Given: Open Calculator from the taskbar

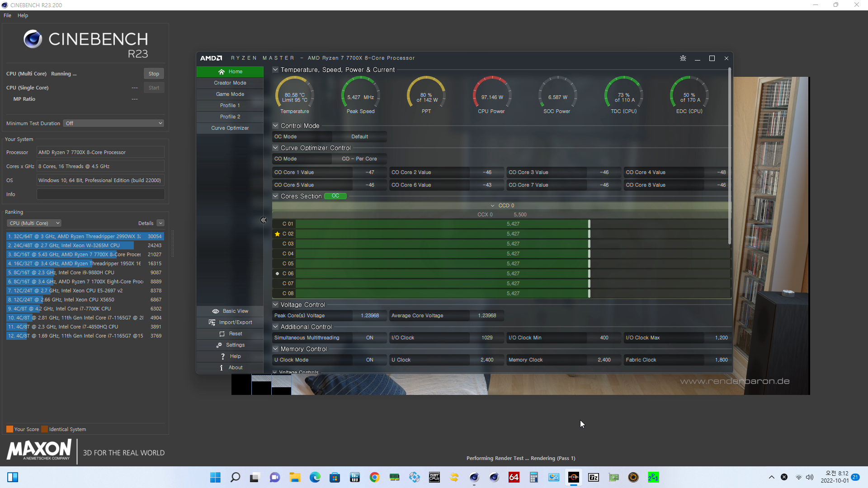Looking at the screenshot, I should tap(534, 477).
